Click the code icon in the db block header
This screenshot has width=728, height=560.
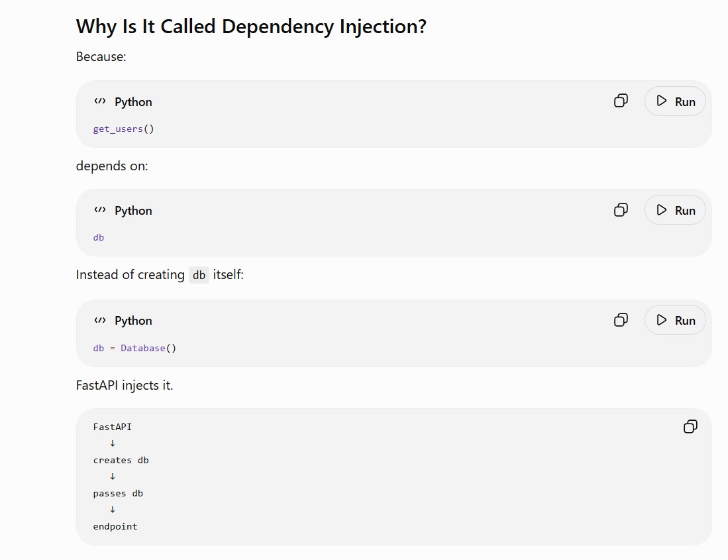[100, 210]
